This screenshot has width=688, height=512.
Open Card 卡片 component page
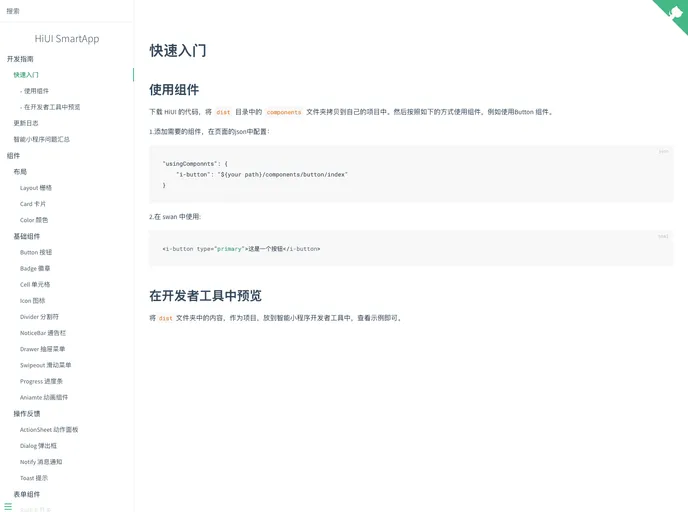coord(33,204)
